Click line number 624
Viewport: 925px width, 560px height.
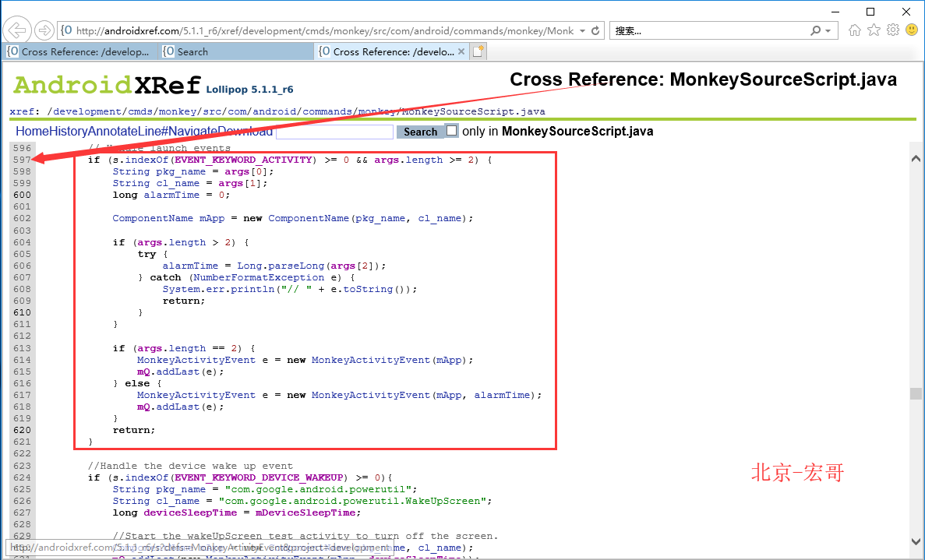click(23, 477)
